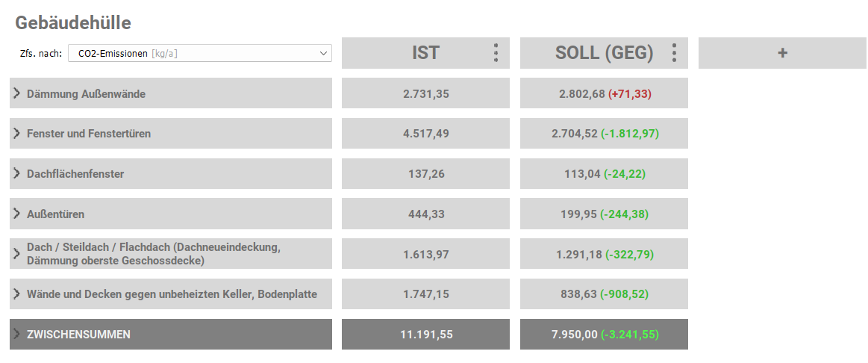Viewport: 868px width, 363px height.
Task: Select the IST value 2.731,35 for Außenwände
Action: point(425,93)
